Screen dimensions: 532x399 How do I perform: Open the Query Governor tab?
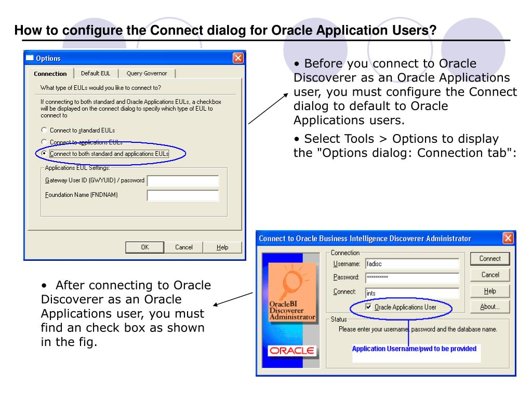[147, 73]
